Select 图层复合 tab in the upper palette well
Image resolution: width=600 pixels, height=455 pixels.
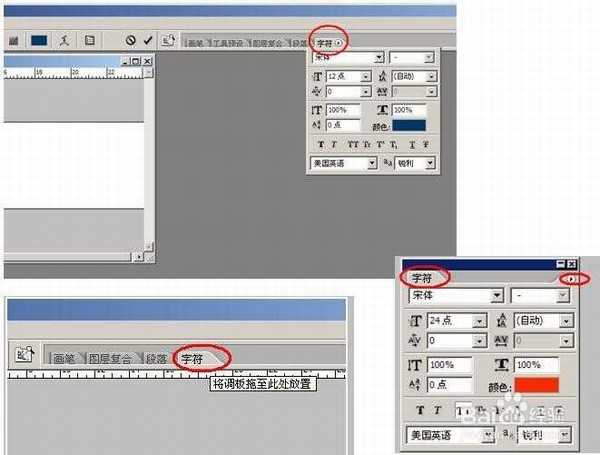pos(268,43)
